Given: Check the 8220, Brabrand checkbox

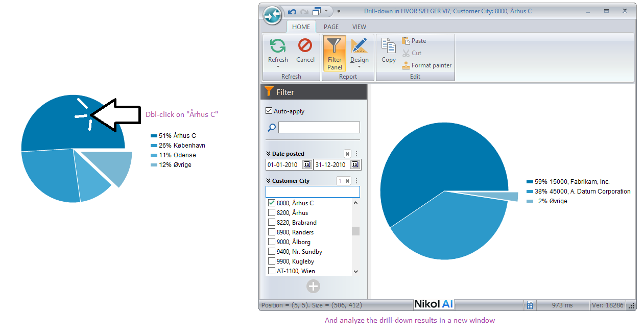Looking at the screenshot, I should [272, 222].
